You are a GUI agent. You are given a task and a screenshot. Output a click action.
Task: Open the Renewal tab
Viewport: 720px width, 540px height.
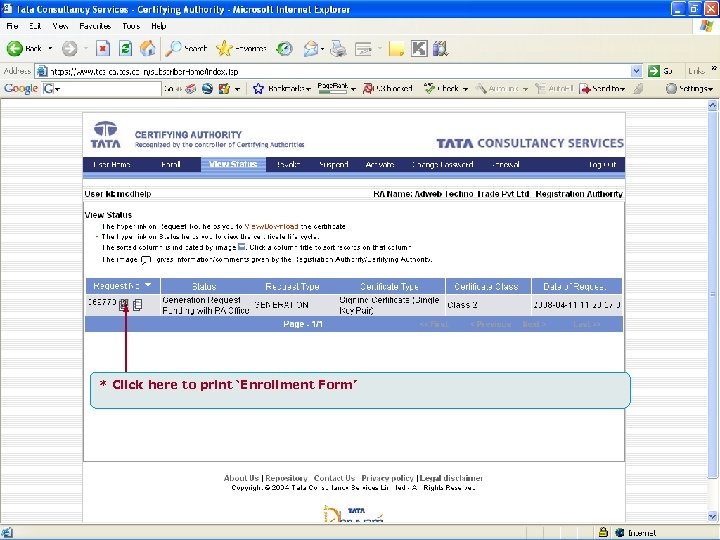pyautogui.click(x=506, y=164)
